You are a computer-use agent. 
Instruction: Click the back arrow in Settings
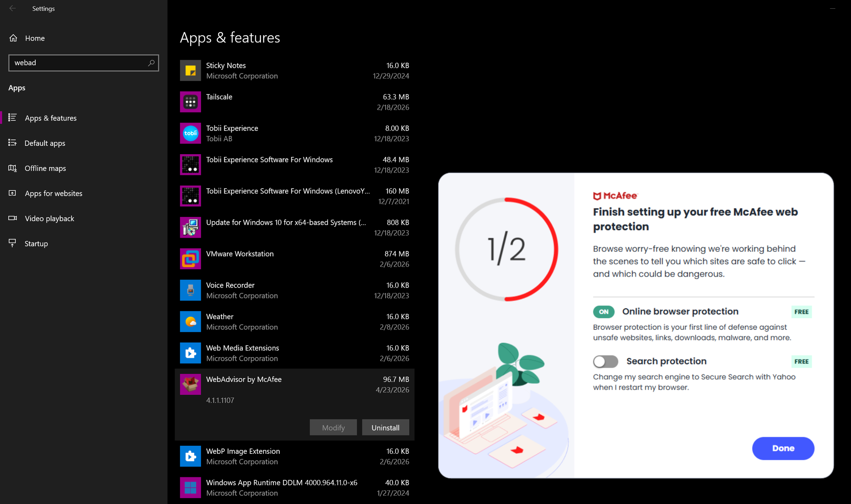(x=12, y=8)
